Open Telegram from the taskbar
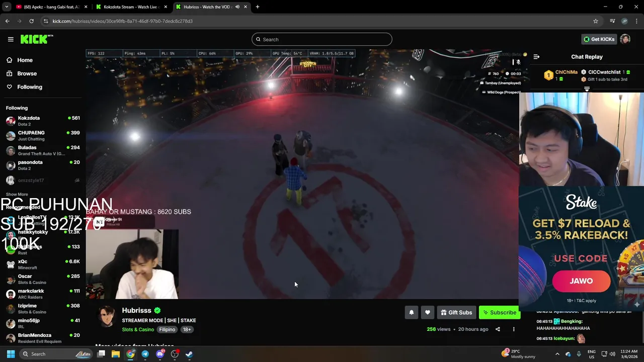The image size is (644, 362). [x=145, y=354]
